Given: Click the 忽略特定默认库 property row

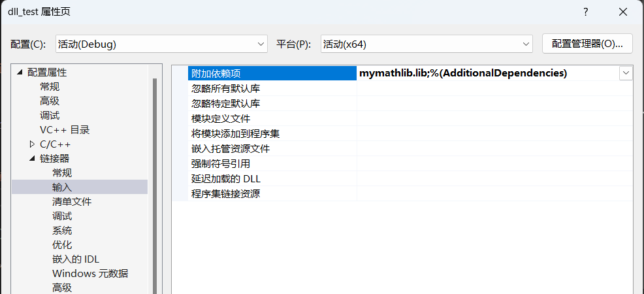Looking at the screenshot, I should pyautogui.click(x=410, y=103).
